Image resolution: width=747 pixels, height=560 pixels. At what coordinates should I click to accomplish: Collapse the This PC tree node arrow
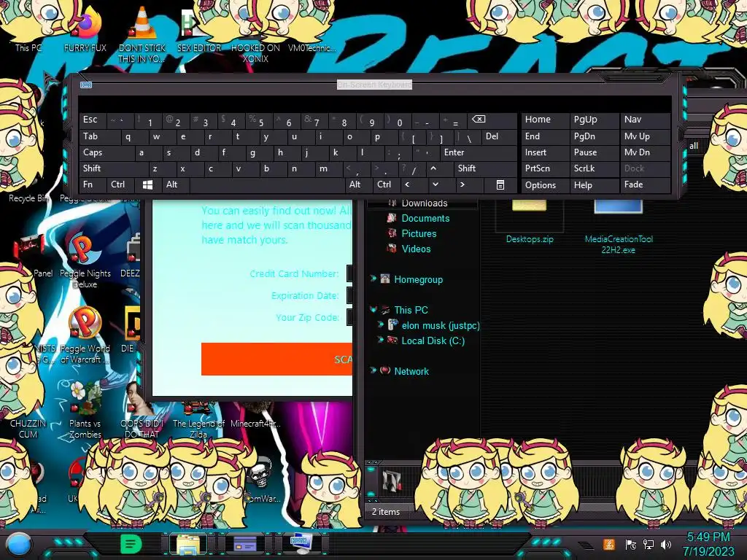(x=373, y=309)
